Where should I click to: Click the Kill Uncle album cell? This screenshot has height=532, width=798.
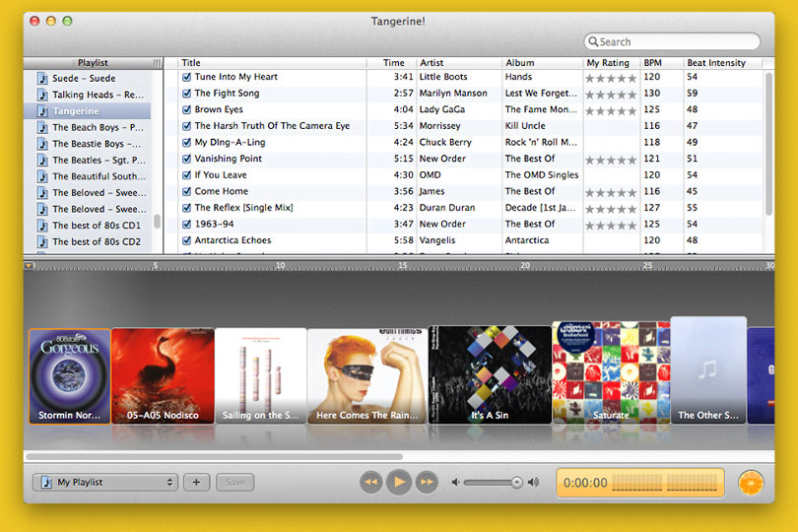point(525,126)
